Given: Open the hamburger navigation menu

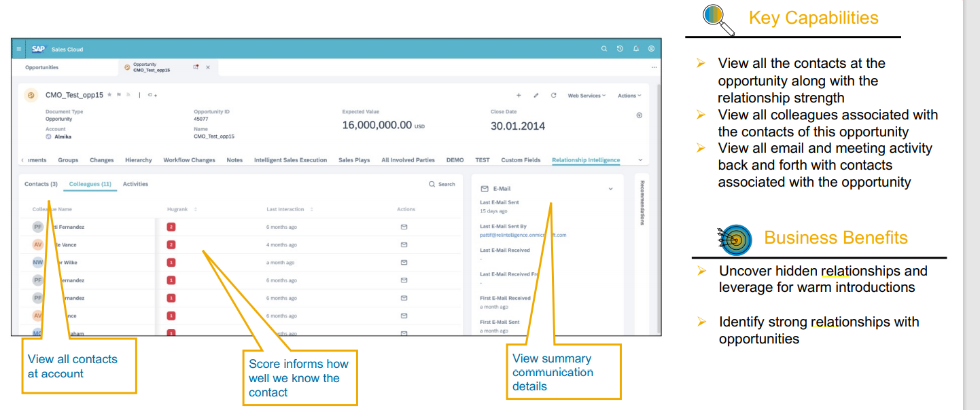Looking at the screenshot, I should (x=18, y=49).
